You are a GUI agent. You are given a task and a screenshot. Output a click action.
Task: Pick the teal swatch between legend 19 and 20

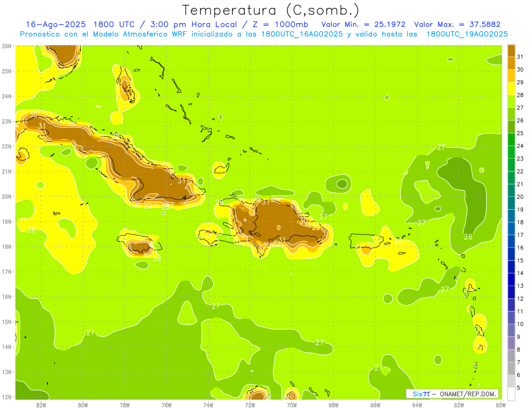pyautogui.click(x=511, y=203)
